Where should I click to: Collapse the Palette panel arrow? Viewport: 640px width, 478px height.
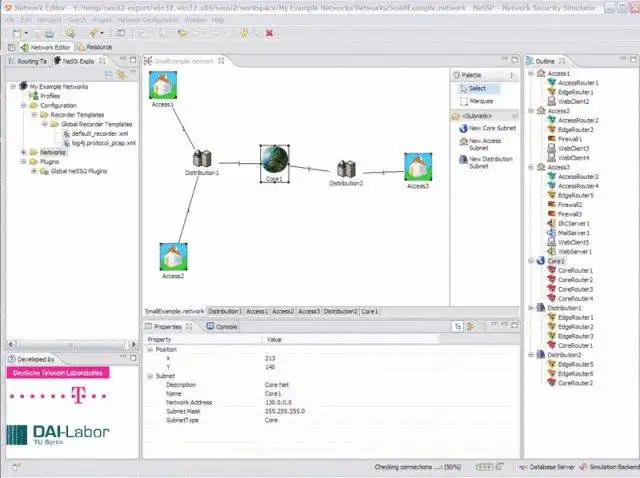pos(512,75)
